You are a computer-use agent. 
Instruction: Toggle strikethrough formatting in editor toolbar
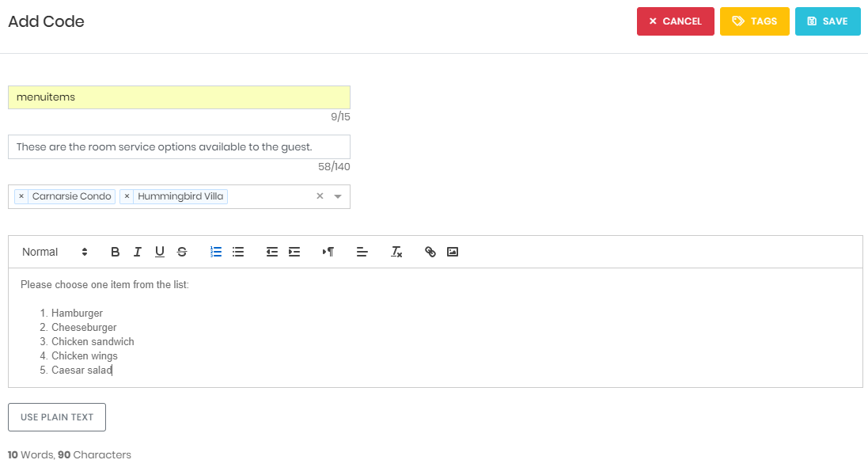(x=181, y=252)
